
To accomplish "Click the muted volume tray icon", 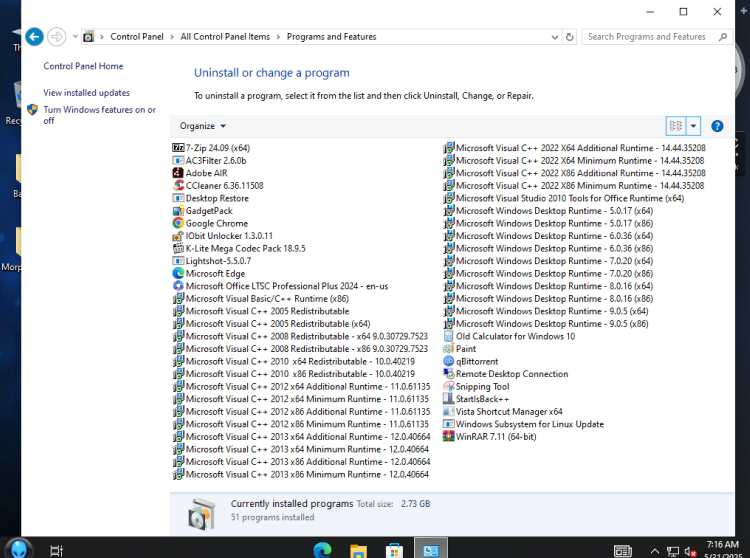I will (x=690, y=552).
